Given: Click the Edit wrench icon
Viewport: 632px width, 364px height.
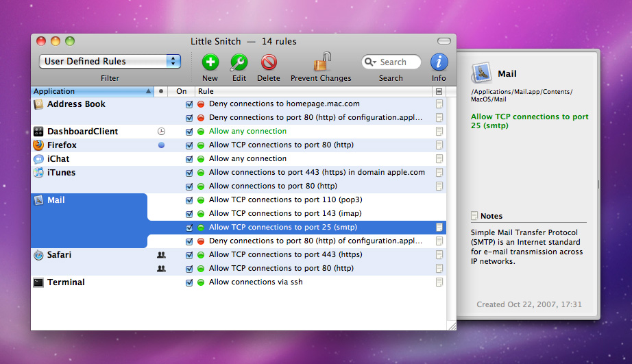Looking at the screenshot, I should (239, 62).
